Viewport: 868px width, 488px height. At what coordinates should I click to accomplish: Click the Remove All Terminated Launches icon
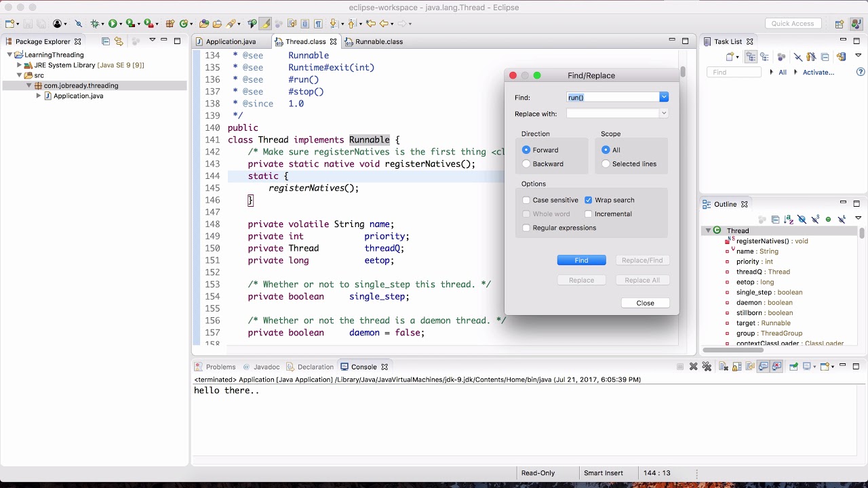(x=707, y=366)
